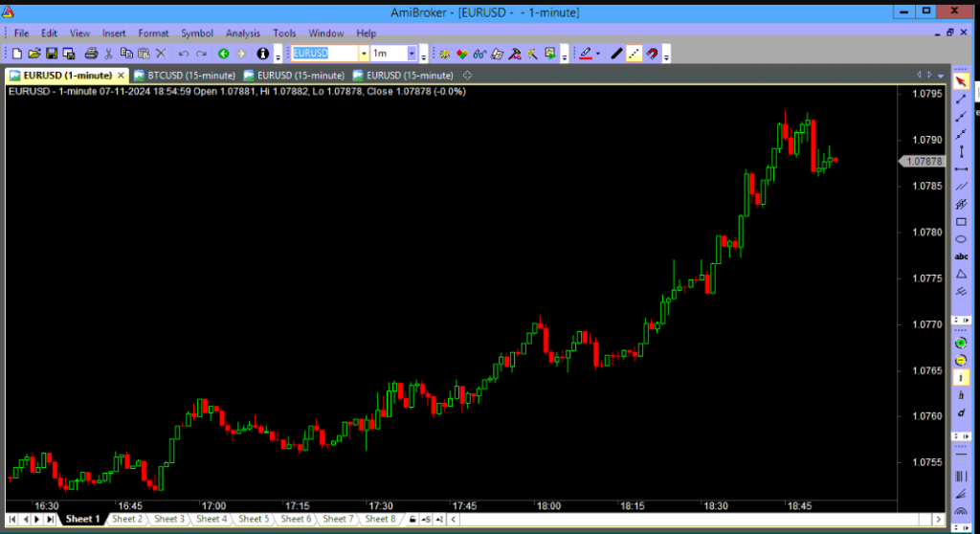Save with the floppy disk icon
980x534 pixels.
pyautogui.click(x=52, y=54)
